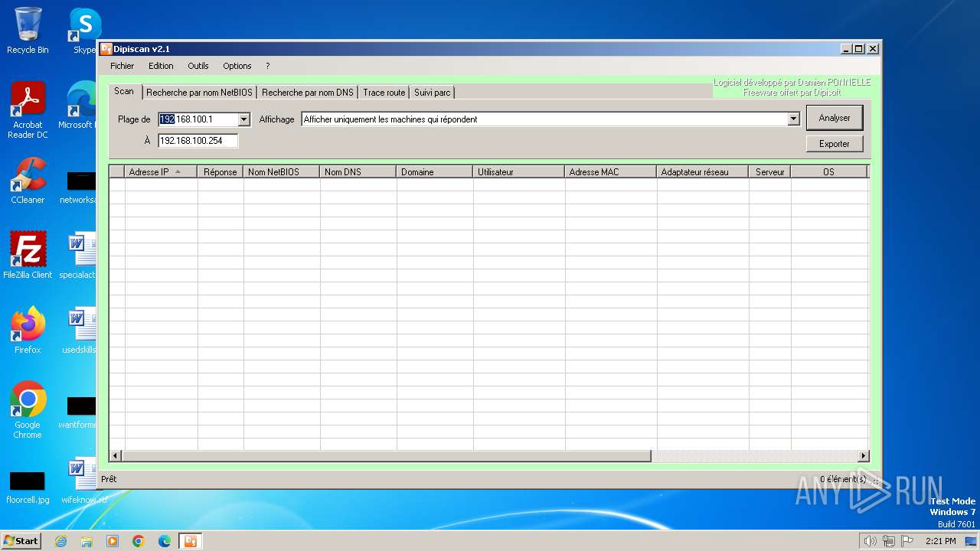Screen dimensions: 980x551
Task: Open Google Chrome desktop shortcut
Action: click(x=28, y=410)
